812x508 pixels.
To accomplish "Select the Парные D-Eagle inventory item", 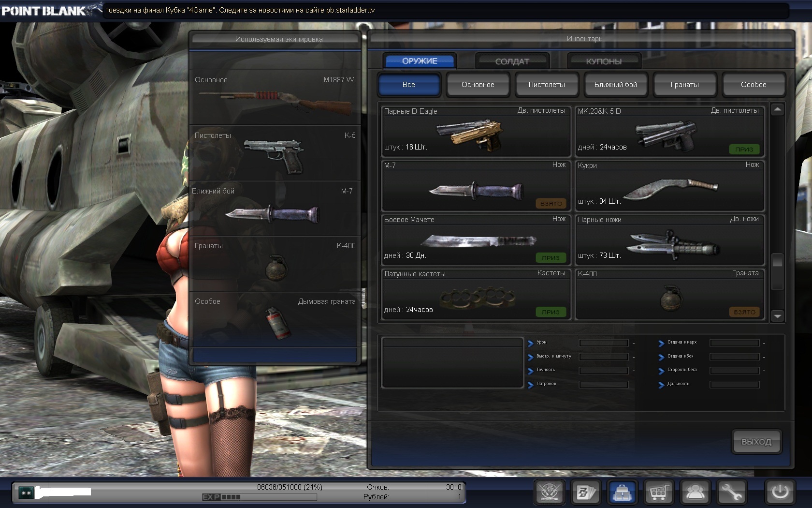I will coord(476,131).
